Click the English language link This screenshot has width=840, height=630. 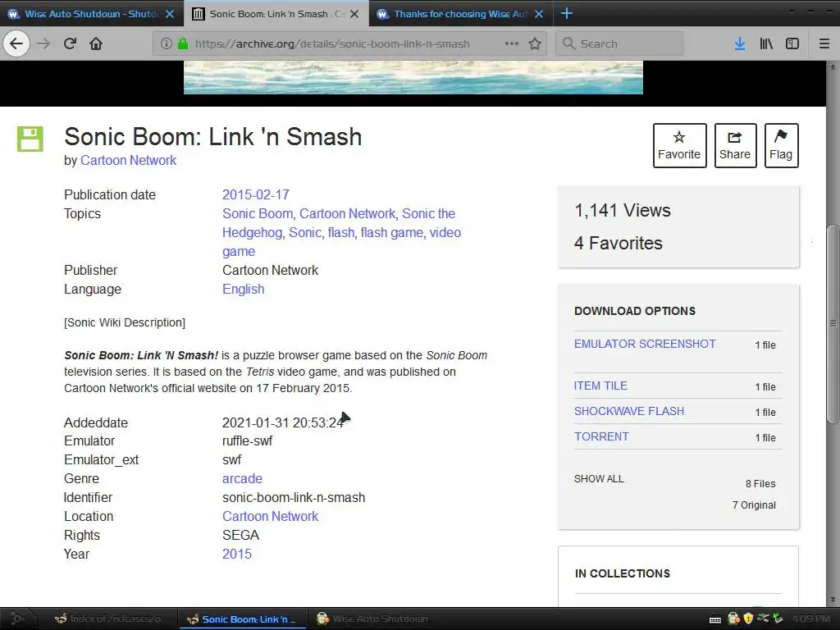coord(243,289)
